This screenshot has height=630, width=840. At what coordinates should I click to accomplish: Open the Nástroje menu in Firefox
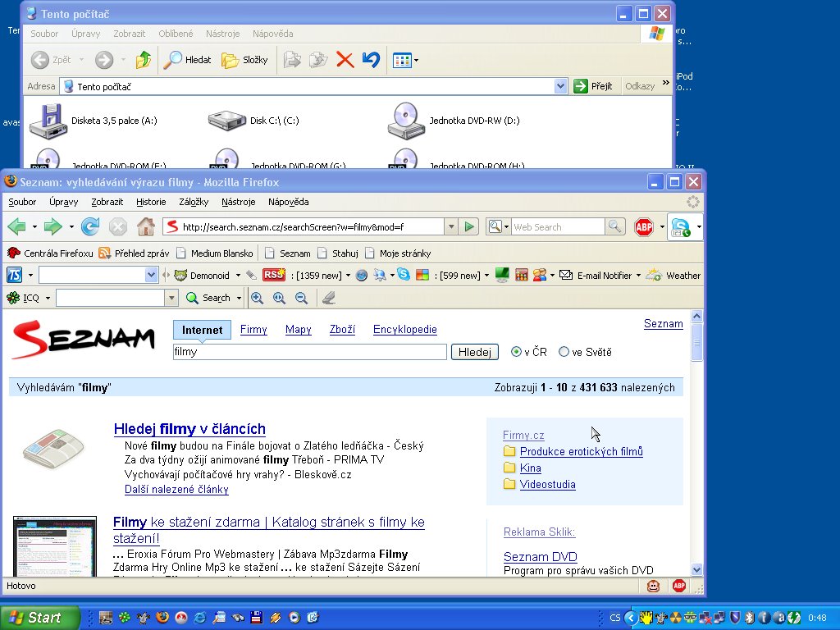pyautogui.click(x=239, y=202)
